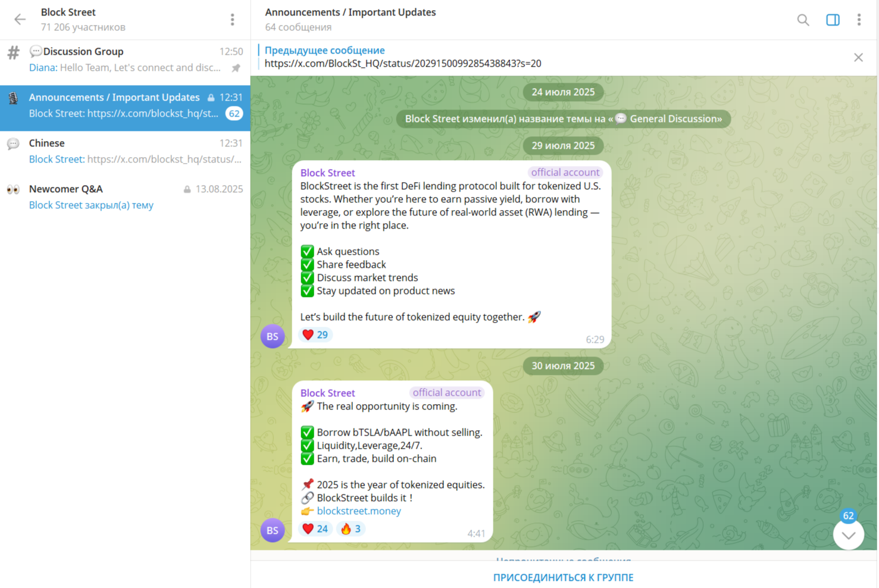The width and height of the screenshot is (879, 588).
Task: Select the Chinese topic
Action: point(125,151)
